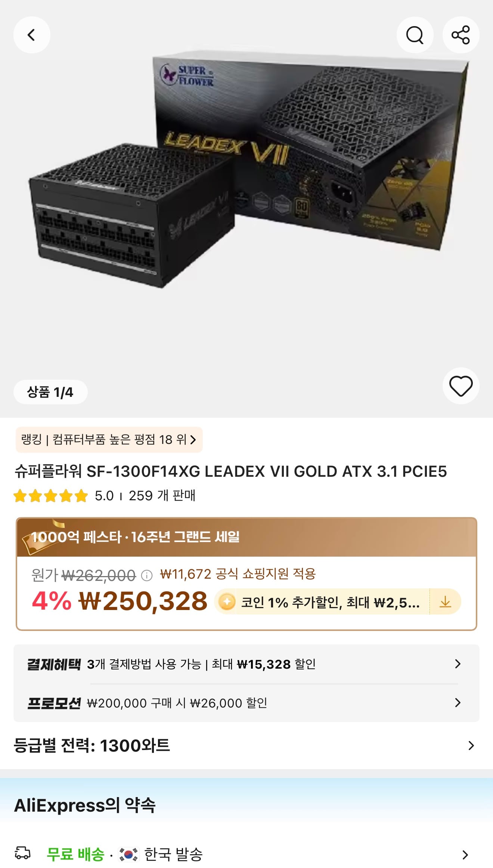Tap the South Korea flag icon
Viewport: 493px width, 868px height.
(128, 854)
